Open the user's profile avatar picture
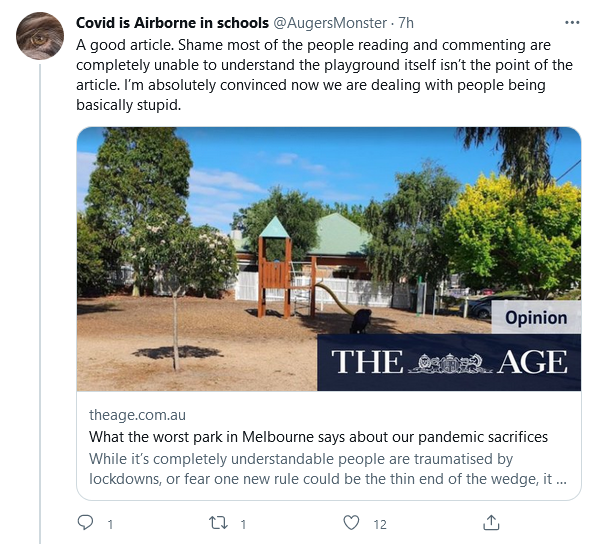 [x=40, y=36]
